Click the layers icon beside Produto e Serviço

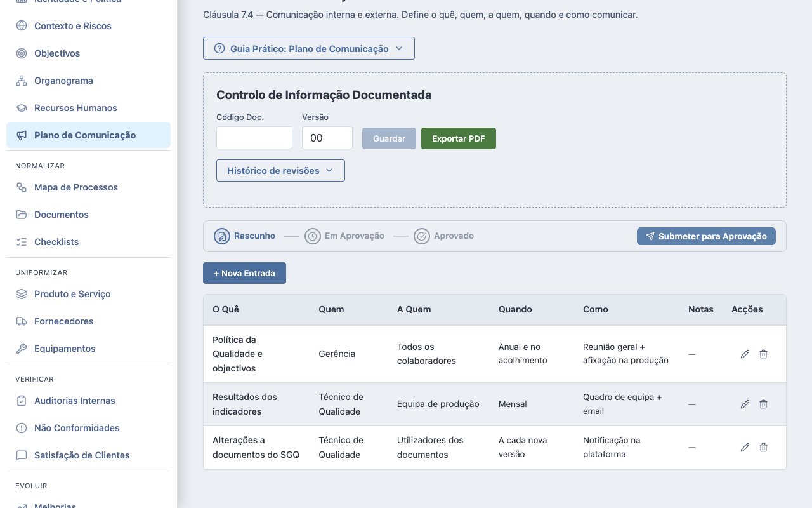tap(22, 294)
